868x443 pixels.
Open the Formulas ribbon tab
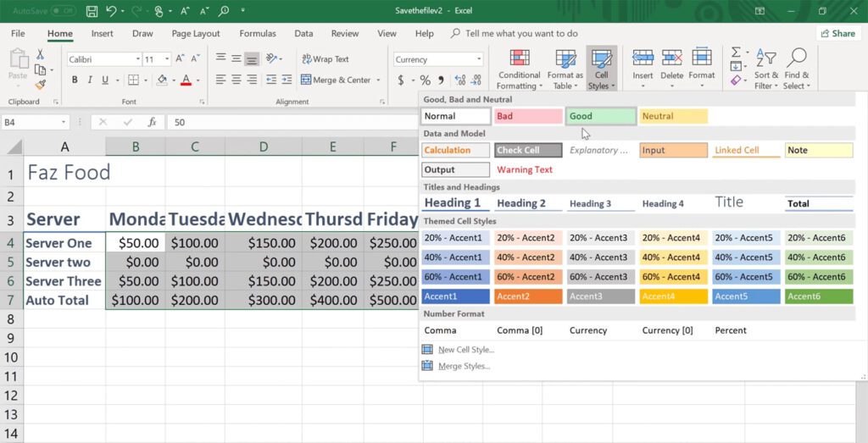coord(258,34)
